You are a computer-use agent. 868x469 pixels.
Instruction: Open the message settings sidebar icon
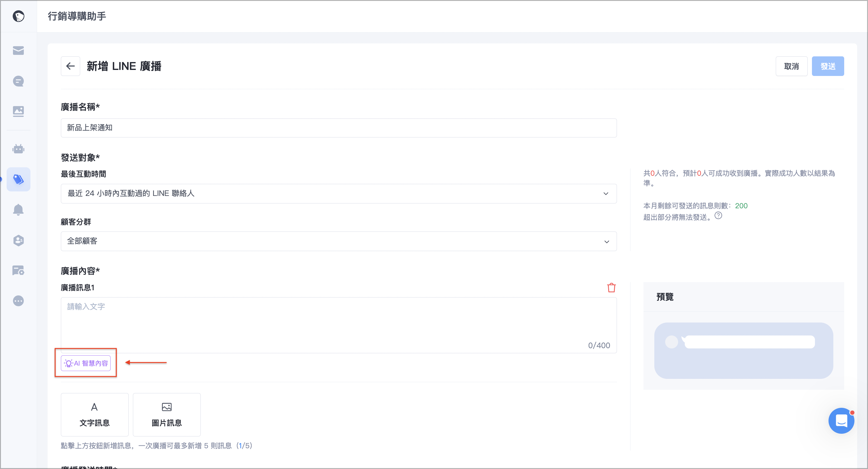18,270
